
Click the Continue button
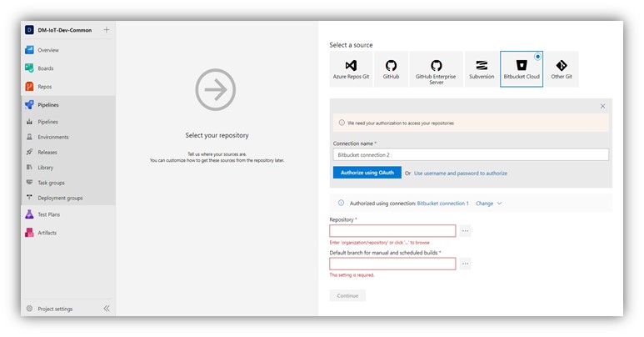(x=347, y=296)
